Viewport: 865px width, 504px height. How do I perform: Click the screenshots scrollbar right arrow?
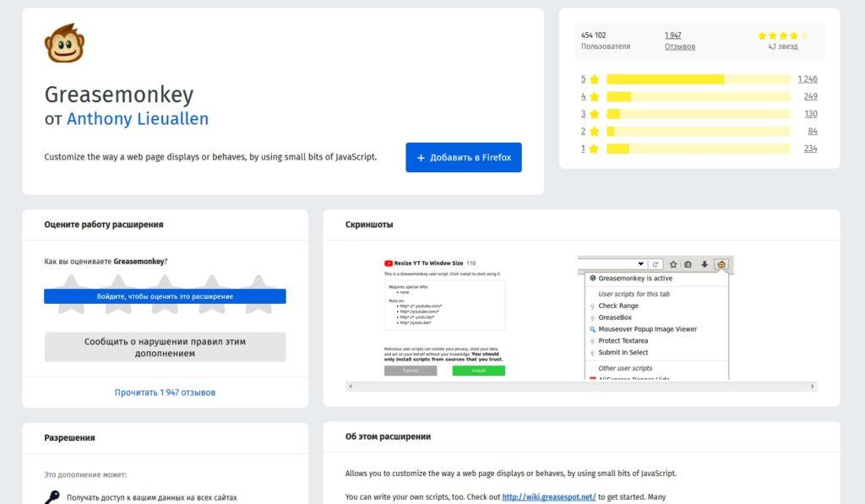[812, 387]
